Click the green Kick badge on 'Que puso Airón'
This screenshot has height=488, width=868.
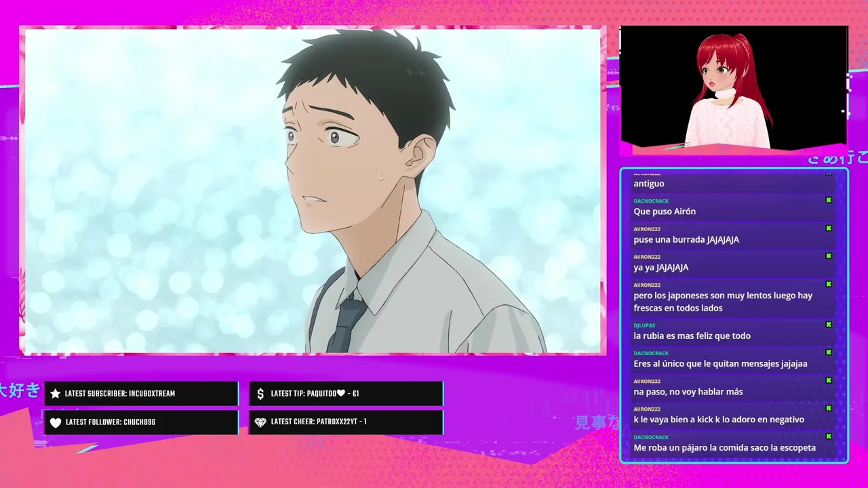tap(829, 201)
